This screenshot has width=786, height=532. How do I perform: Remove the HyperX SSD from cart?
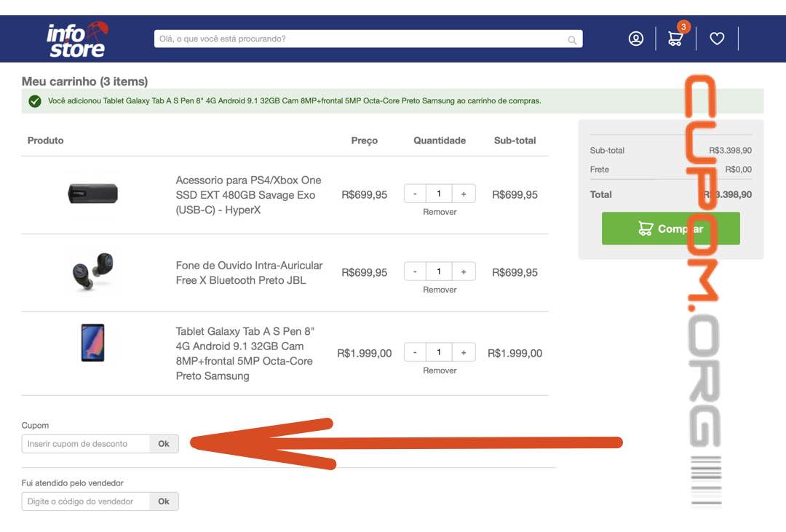(440, 212)
